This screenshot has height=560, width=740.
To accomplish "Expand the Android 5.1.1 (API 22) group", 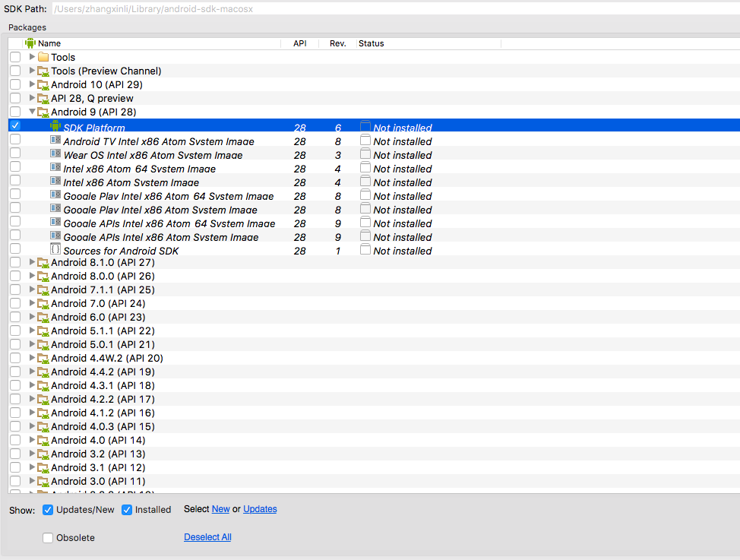I will (32, 331).
